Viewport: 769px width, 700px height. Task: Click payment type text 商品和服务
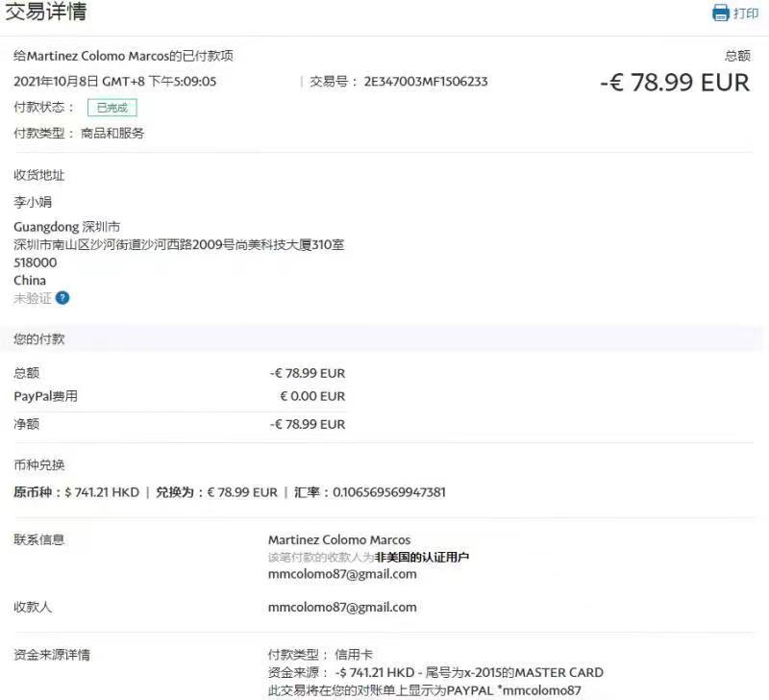[112, 133]
